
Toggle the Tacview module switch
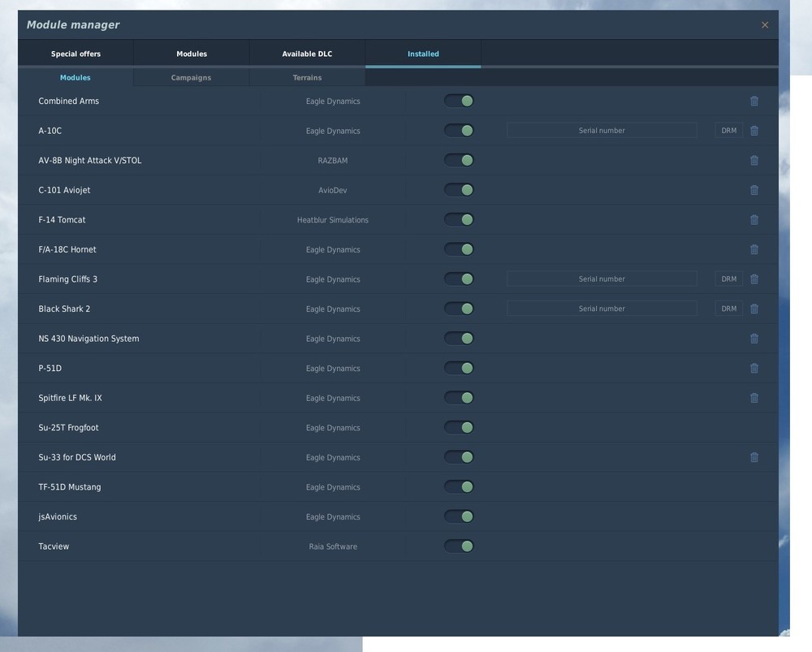(459, 546)
